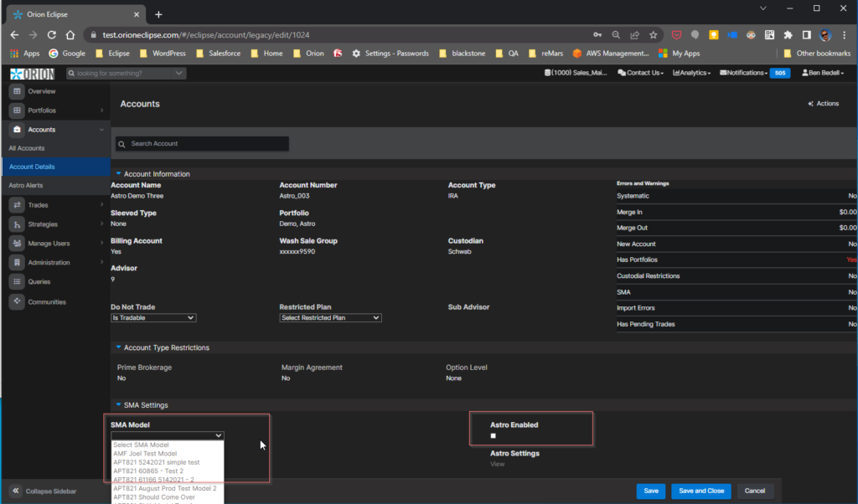This screenshot has height=504, width=858.
Task: Collapse the SMA Settings section
Action: [118, 404]
